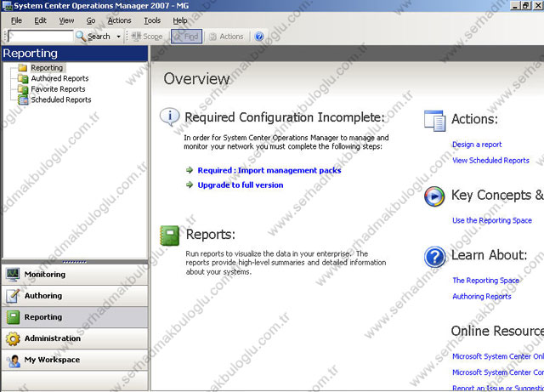Select Reporting folder in tree
Image resolution: width=544 pixels, height=392 pixels.
[x=47, y=68]
